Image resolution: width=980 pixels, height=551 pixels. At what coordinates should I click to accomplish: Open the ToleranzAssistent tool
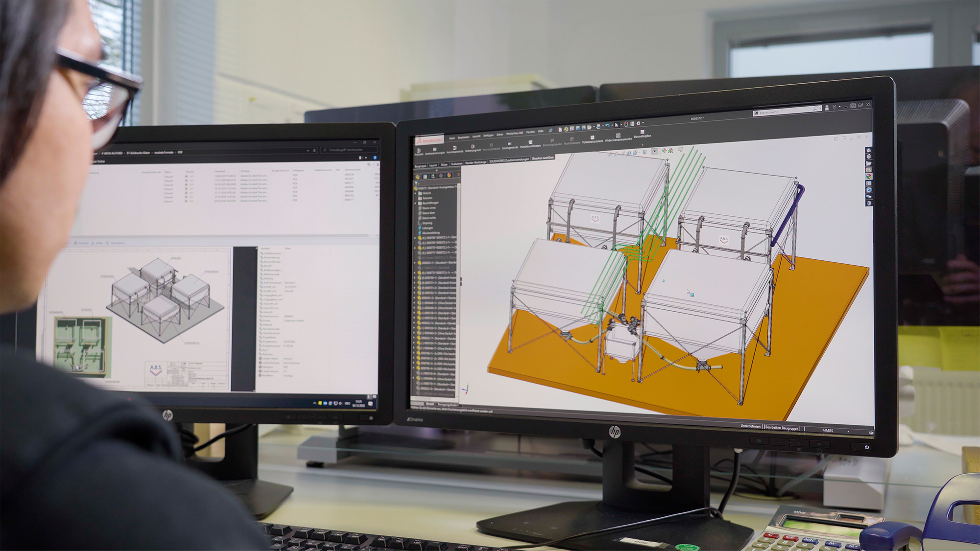tap(592, 138)
